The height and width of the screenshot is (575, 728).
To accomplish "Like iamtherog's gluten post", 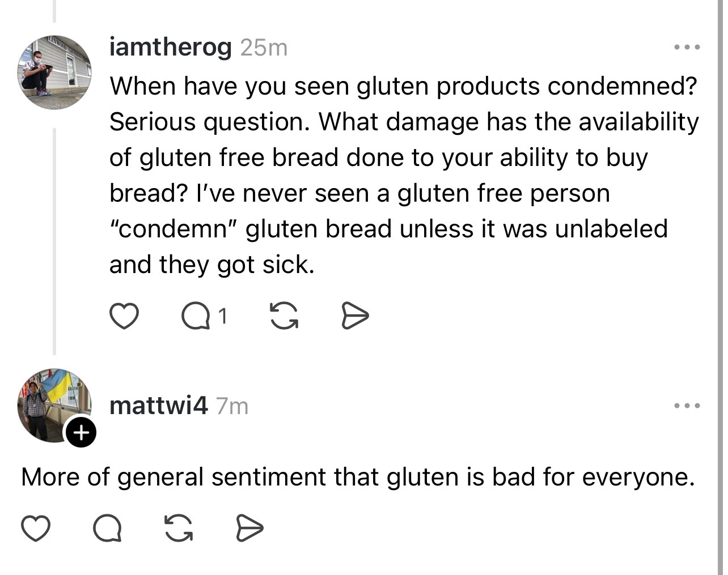I will pyautogui.click(x=124, y=316).
